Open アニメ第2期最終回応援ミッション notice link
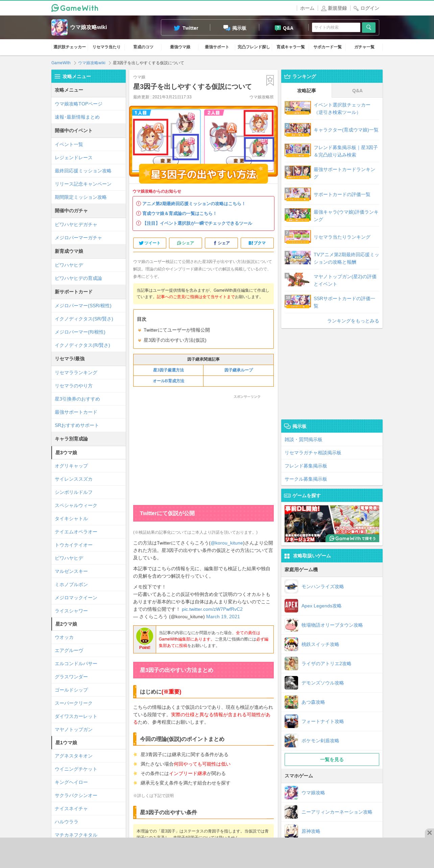This screenshot has width=434, height=868. (x=193, y=203)
